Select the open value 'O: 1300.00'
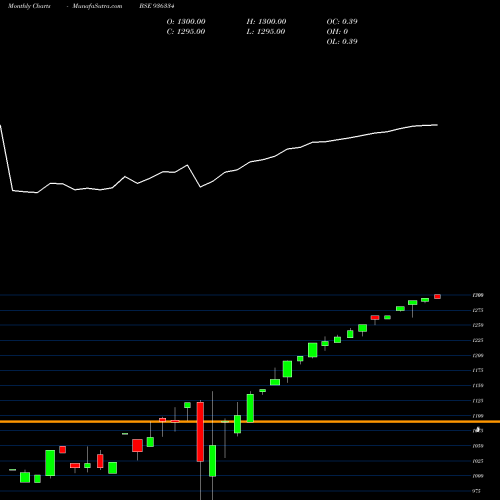The height and width of the screenshot is (500, 500). (186, 22)
